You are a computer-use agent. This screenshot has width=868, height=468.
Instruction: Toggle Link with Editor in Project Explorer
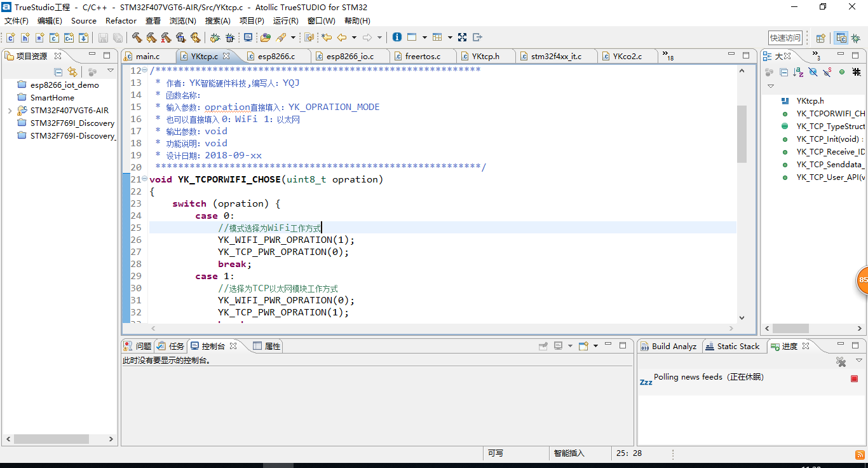(72, 72)
